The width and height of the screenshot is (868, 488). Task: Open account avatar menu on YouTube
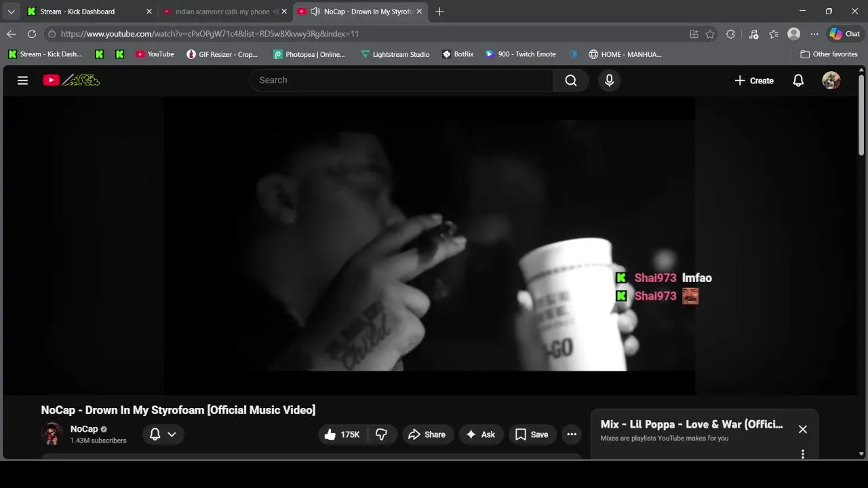831,80
